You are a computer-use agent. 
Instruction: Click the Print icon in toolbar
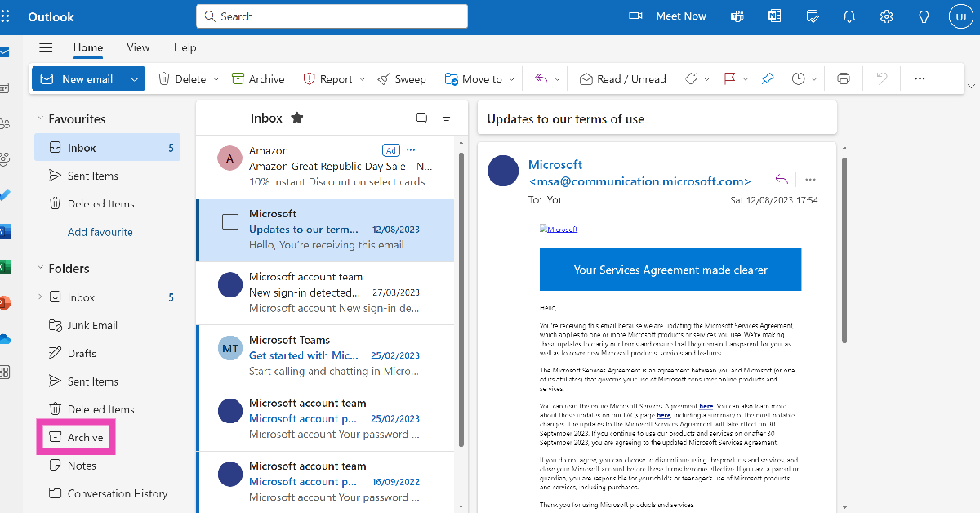tap(844, 79)
